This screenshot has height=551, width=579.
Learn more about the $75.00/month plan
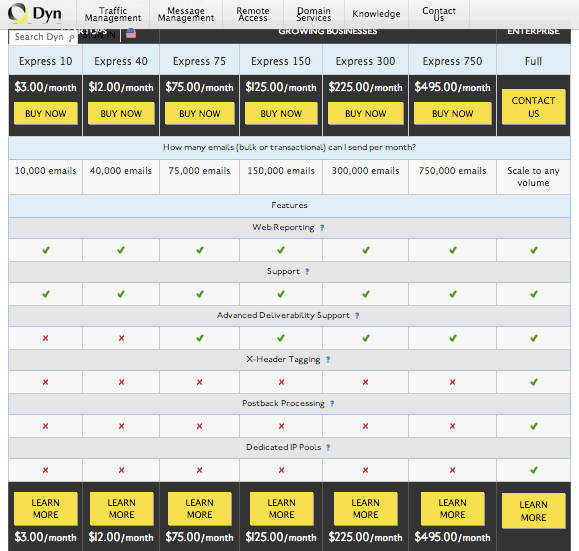pyautogui.click(x=199, y=509)
